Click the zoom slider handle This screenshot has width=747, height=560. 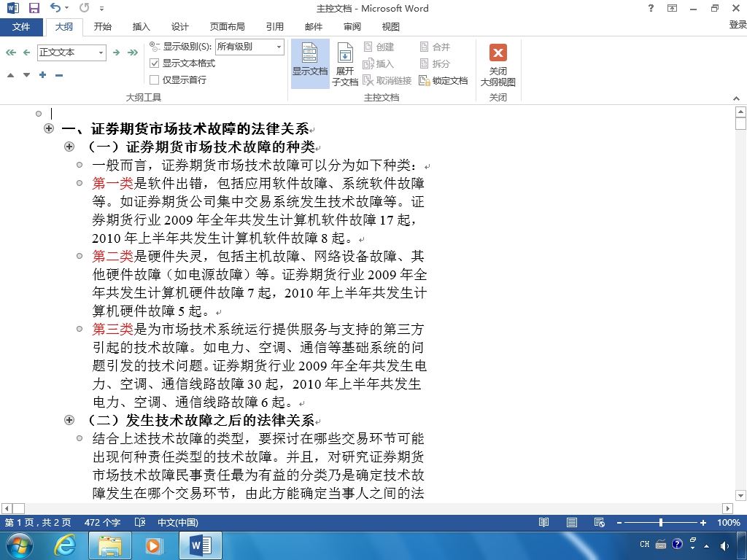point(661,522)
